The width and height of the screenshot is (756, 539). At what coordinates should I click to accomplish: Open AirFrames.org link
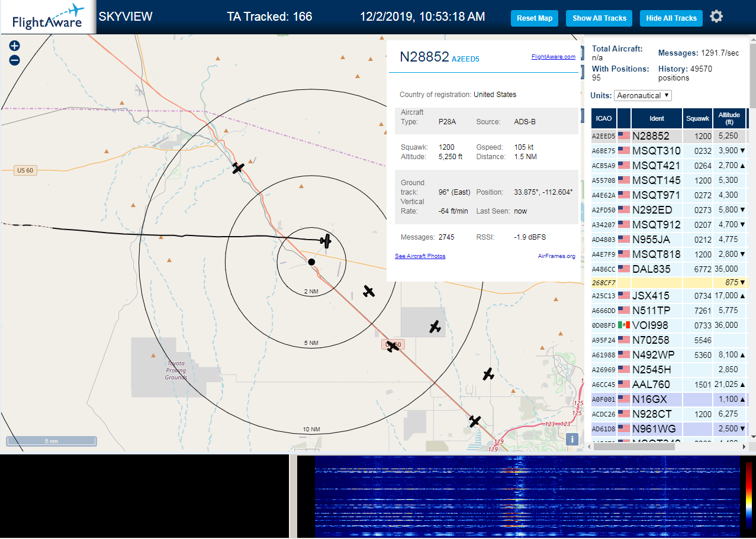pos(556,256)
